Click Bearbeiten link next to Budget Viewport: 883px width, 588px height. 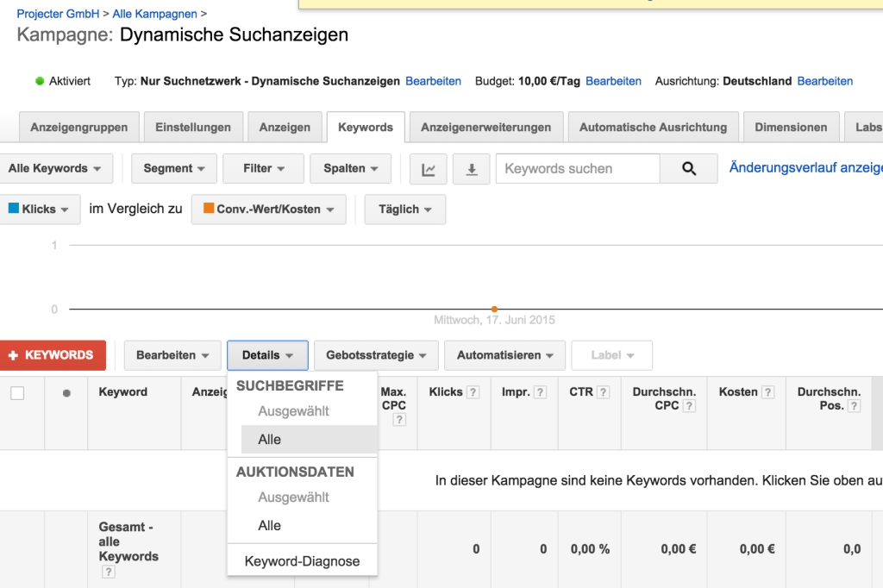point(613,81)
